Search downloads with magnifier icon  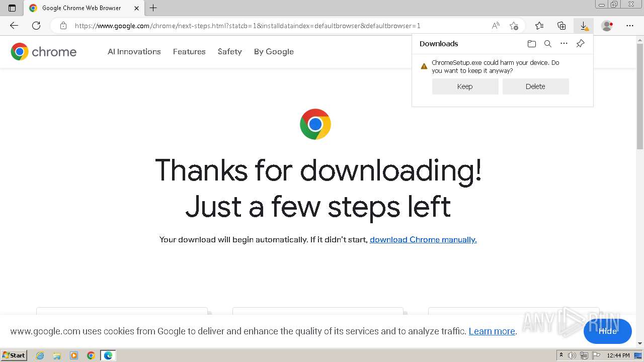tap(548, 44)
